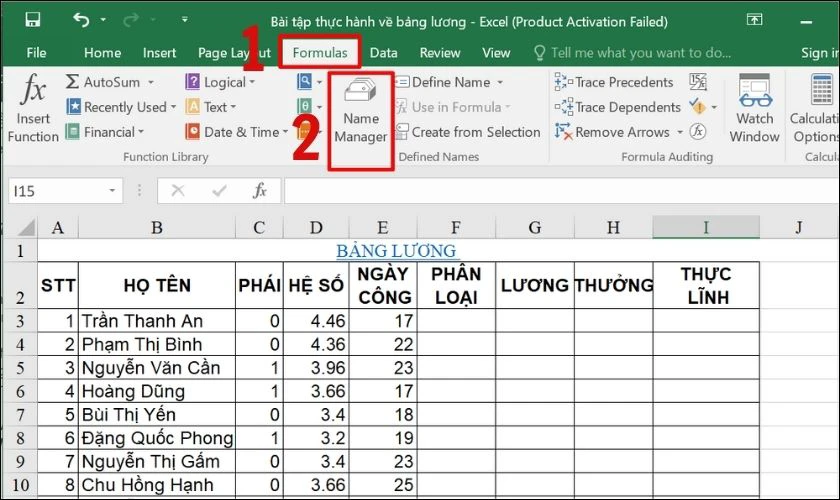The image size is (840, 500).
Task: Click the HỌ TÊN header cell
Action: tap(157, 285)
